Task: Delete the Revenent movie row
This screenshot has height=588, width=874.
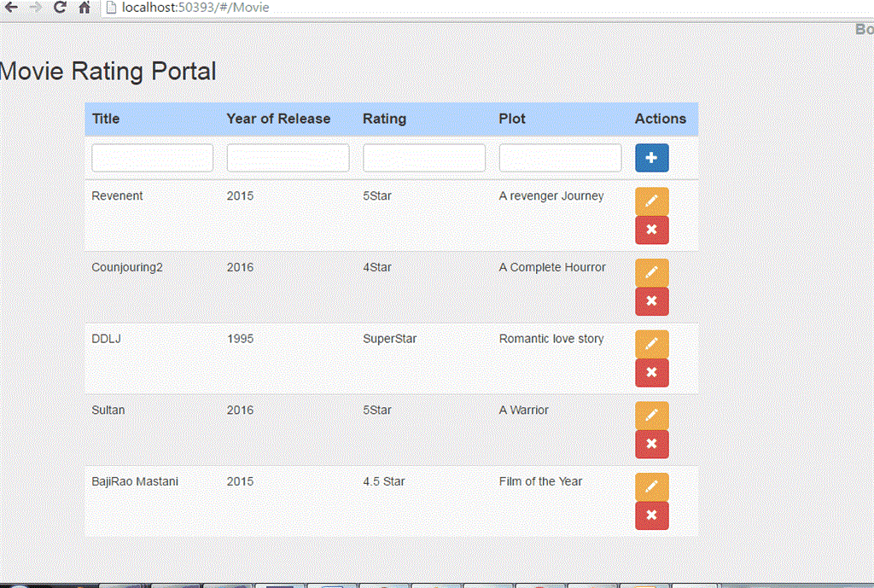Action: 651,230
